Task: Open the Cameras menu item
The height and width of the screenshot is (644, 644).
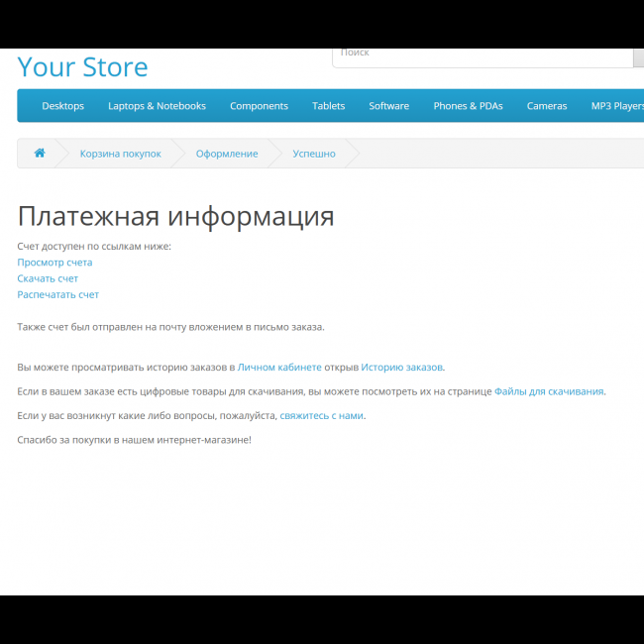Action: click(x=547, y=106)
